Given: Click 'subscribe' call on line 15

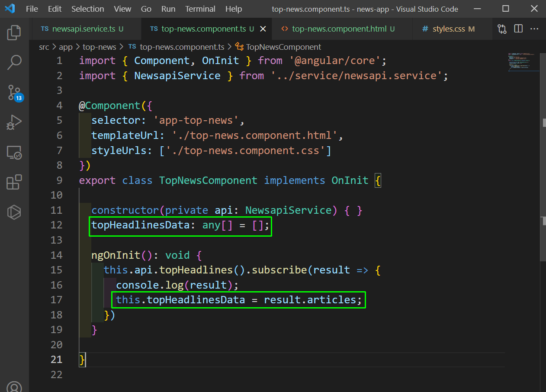Looking at the screenshot, I should point(279,270).
